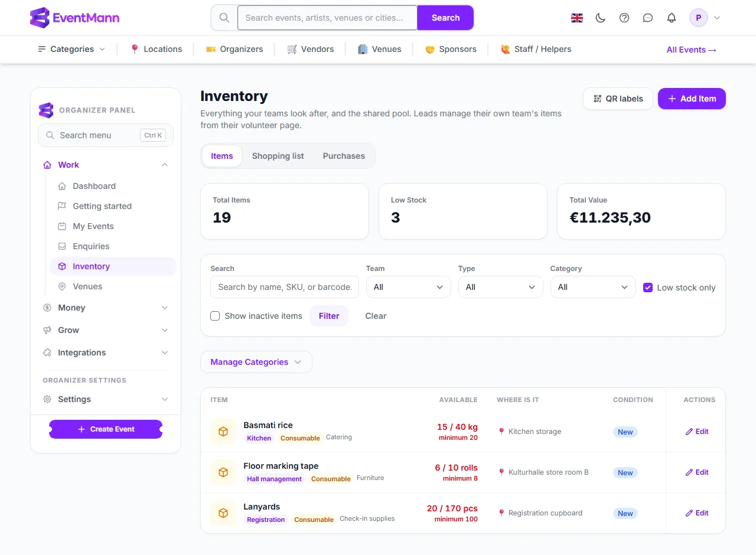Screen dimensions: 756x555
Task: Edit the Basmati rice item
Action: click(x=697, y=432)
